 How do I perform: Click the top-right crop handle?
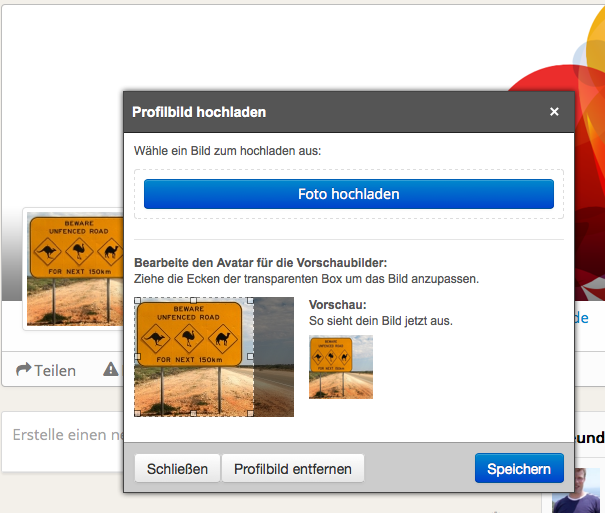(250, 300)
